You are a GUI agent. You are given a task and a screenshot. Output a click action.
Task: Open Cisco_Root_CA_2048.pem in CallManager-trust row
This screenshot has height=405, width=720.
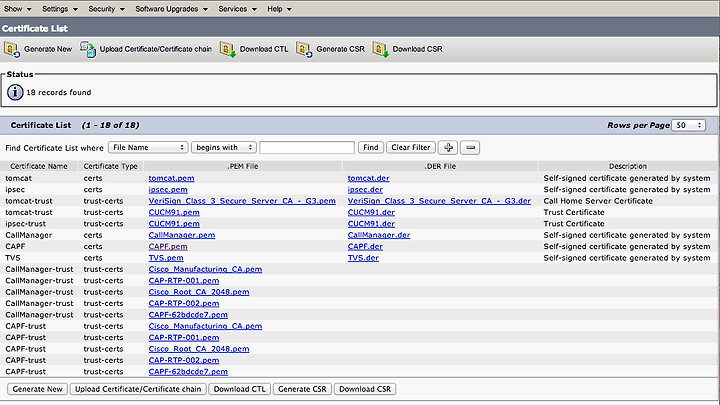(199, 292)
